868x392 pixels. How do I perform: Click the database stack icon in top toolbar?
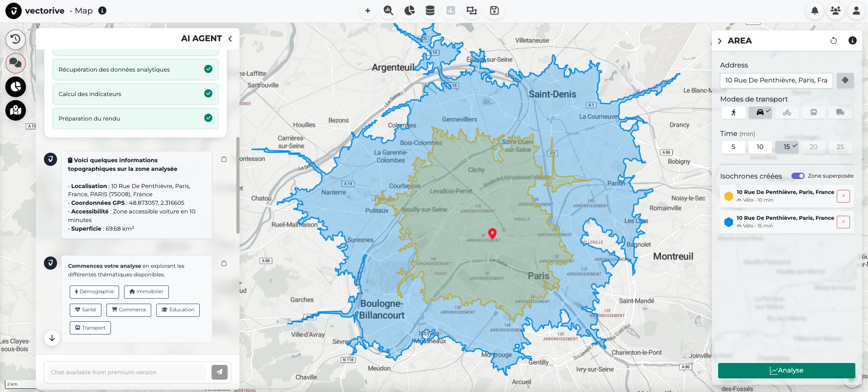click(x=430, y=11)
